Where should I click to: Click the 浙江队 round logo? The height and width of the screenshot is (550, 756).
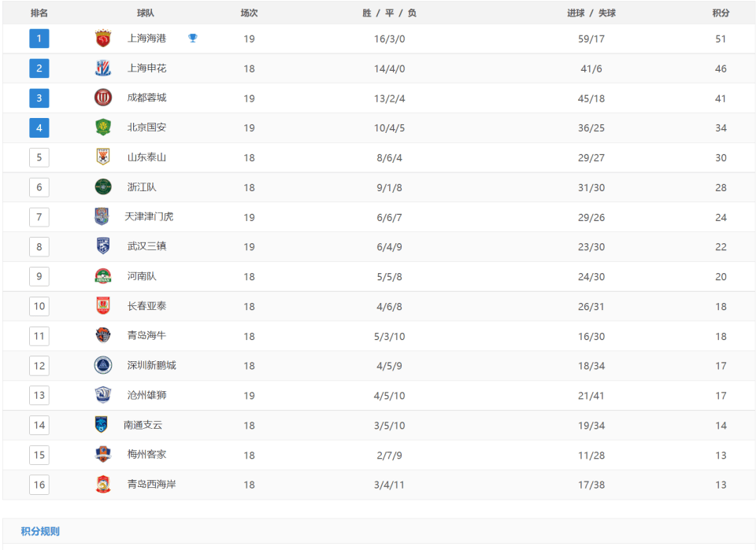pos(102,187)
